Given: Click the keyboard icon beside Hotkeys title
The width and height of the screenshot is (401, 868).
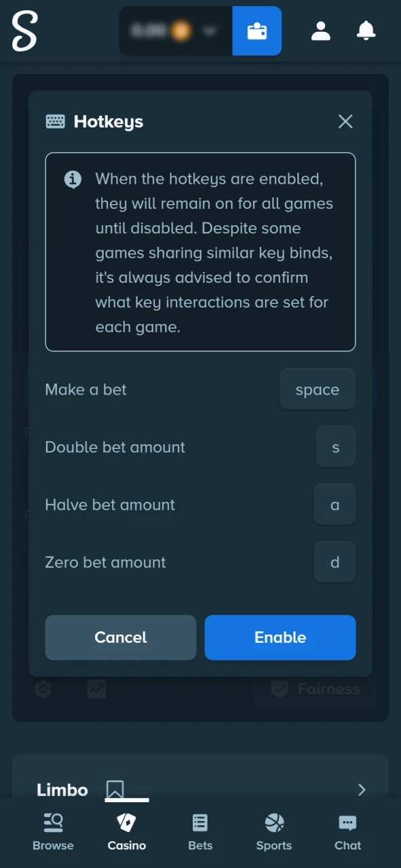Looking at the screenshot, I should pos(55,121).
